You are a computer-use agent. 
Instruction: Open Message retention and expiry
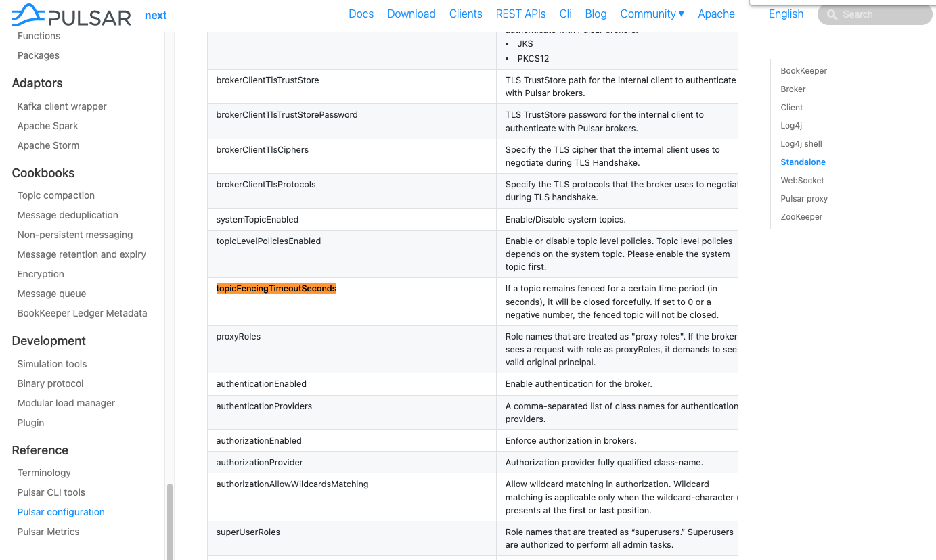(82, 254)
